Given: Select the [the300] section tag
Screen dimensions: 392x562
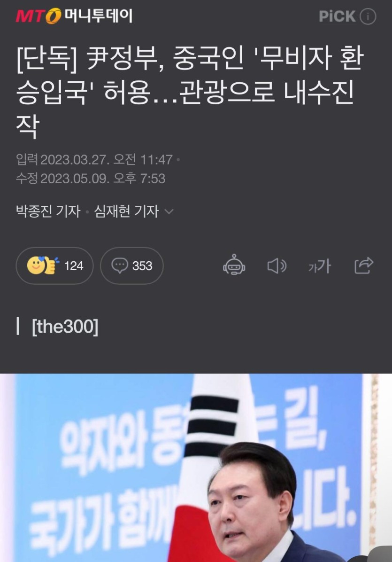Looking at the screenshot, I should [x=65, y=327].
